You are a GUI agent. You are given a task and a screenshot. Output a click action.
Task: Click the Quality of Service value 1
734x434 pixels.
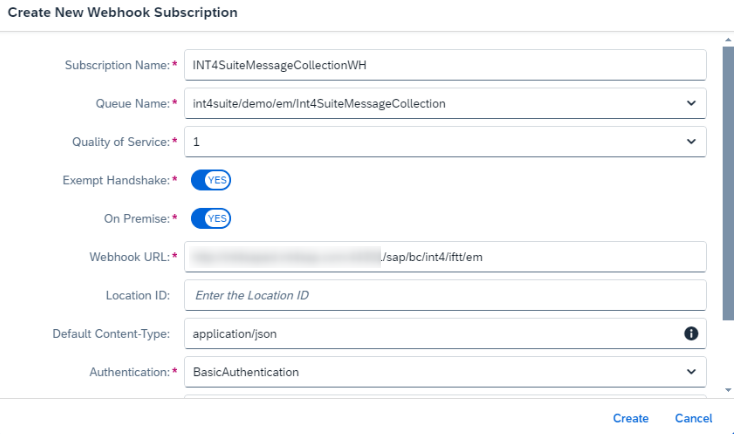click(197, 142)
